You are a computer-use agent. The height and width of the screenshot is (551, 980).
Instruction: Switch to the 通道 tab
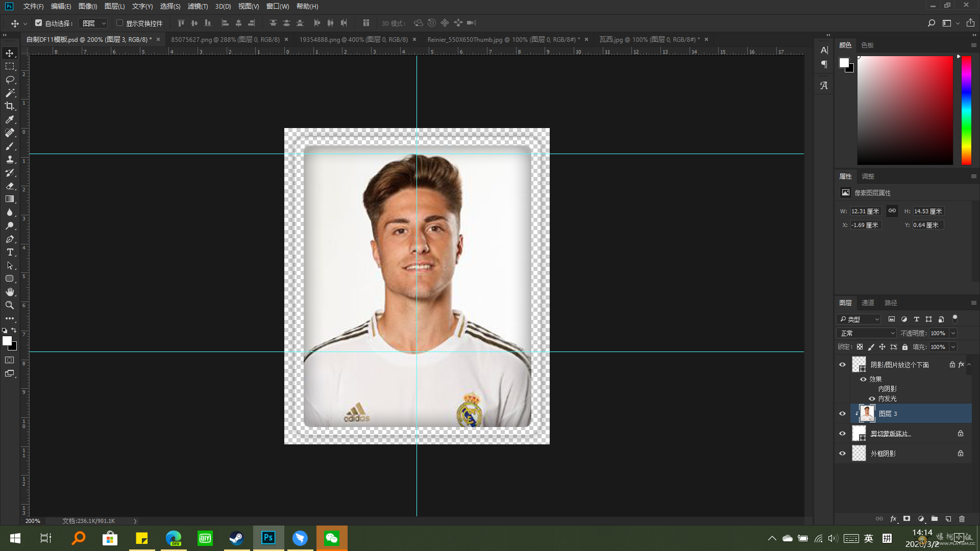pos(868,303)
